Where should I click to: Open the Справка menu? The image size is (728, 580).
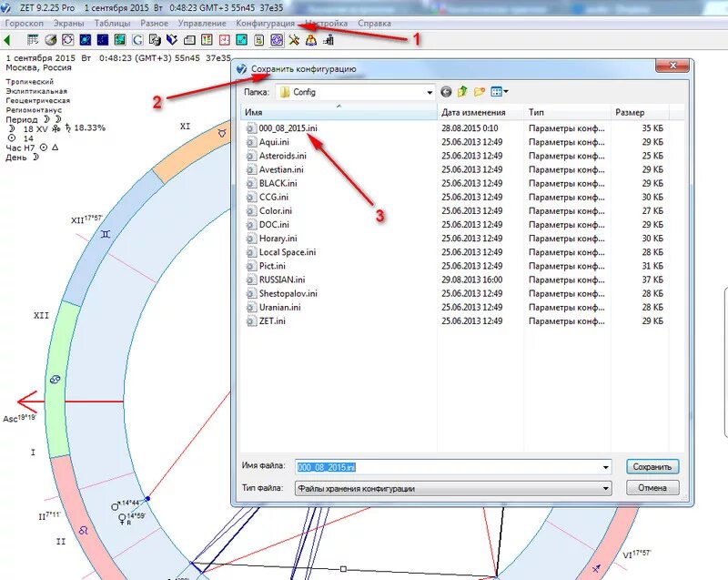[374, 24]
